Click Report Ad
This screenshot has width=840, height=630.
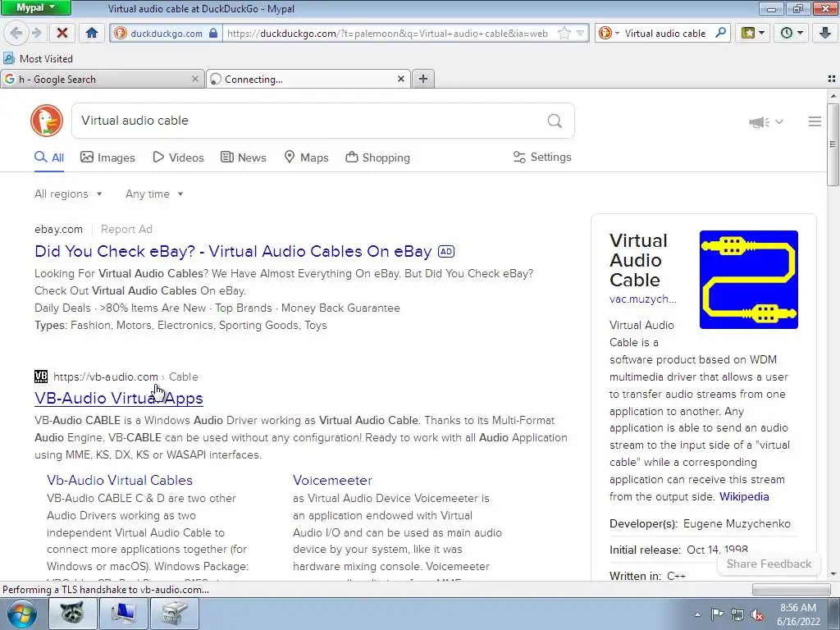[126, 230]
